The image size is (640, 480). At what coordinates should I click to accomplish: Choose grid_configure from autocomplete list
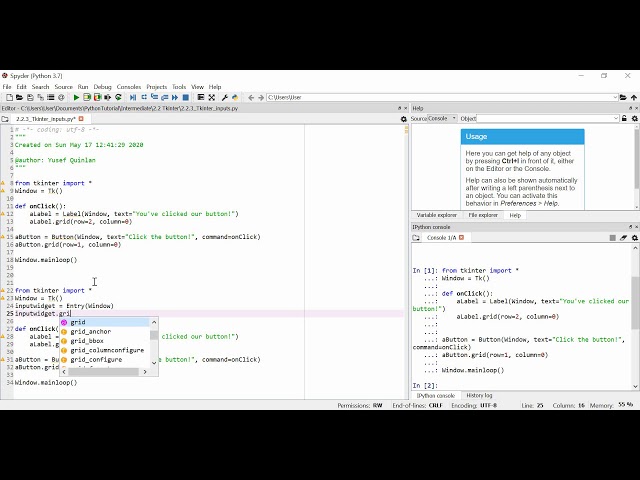click(104, 360)
